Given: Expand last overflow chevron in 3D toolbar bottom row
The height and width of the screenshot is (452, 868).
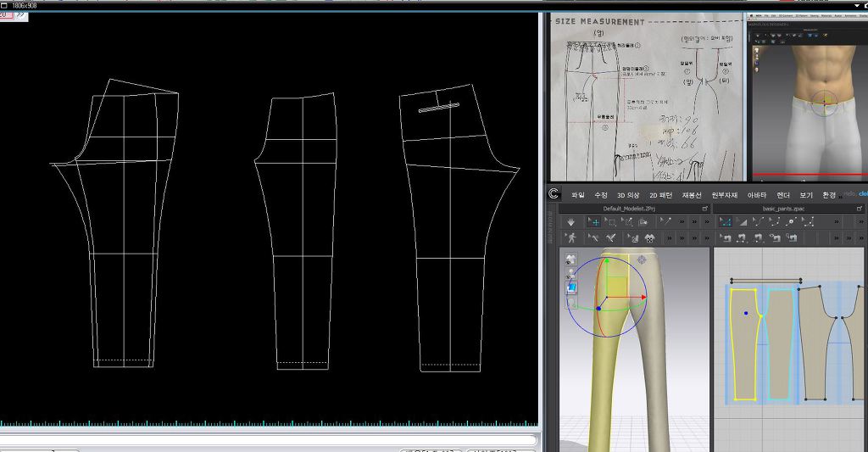Looking at the screenshot, I should point(707,238).
